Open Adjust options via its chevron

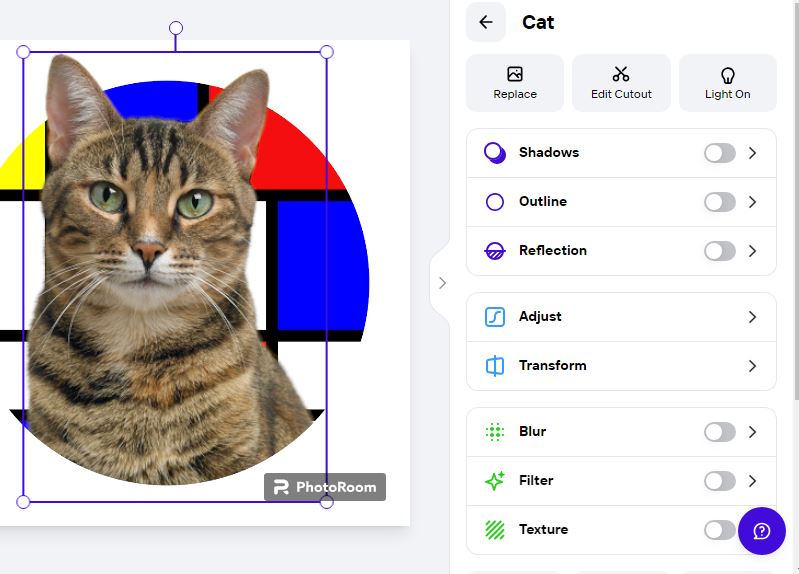(752, 317)
